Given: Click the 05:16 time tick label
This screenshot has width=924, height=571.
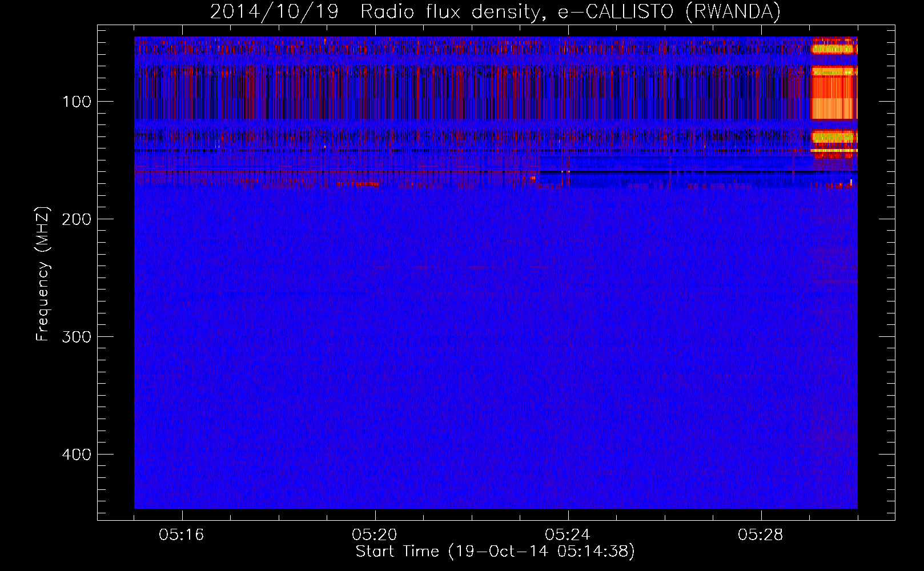Looking at the screenshot, I should coord(182,535).
